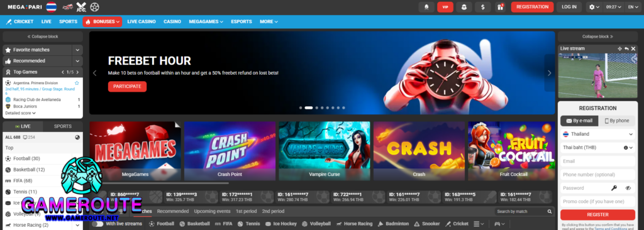Click the LOG IN button
Viewport: 644px width, 230px height.
point(569,7)
